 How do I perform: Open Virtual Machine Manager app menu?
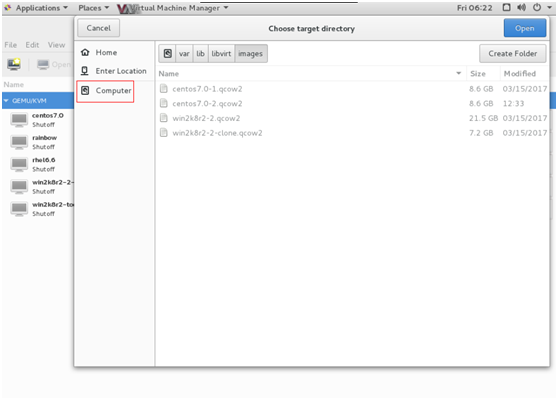tap(173, 8)
